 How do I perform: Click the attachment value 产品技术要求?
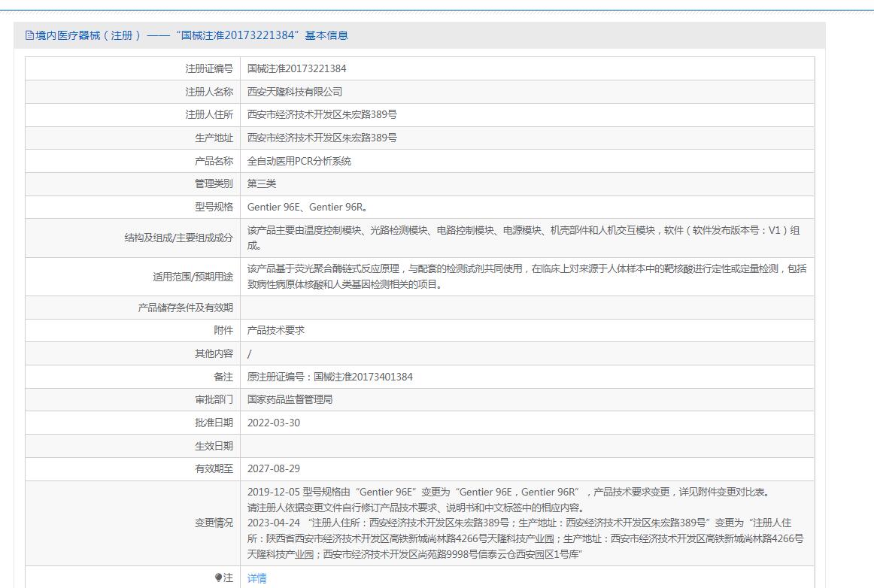click(275, 330)
